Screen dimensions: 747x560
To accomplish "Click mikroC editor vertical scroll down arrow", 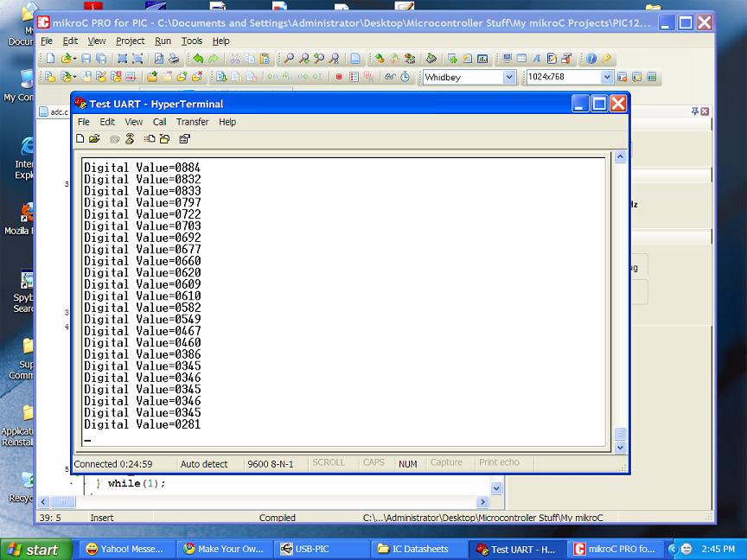I will coord(496,488).
